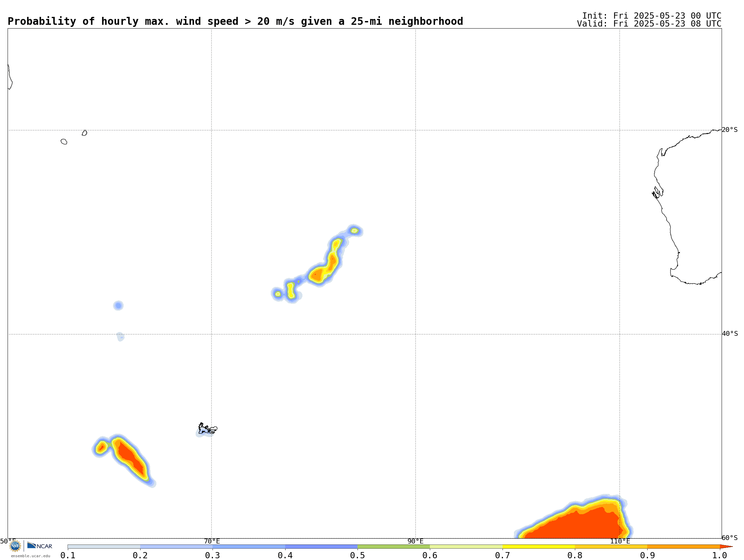
Task: Pick the pale blue 0.2–0.3 colorbar segment
Action: (x=176, y=547)
